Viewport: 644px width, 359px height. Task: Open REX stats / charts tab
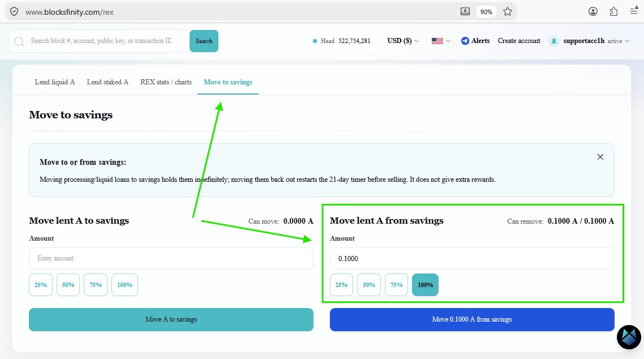tap(166, 82)
